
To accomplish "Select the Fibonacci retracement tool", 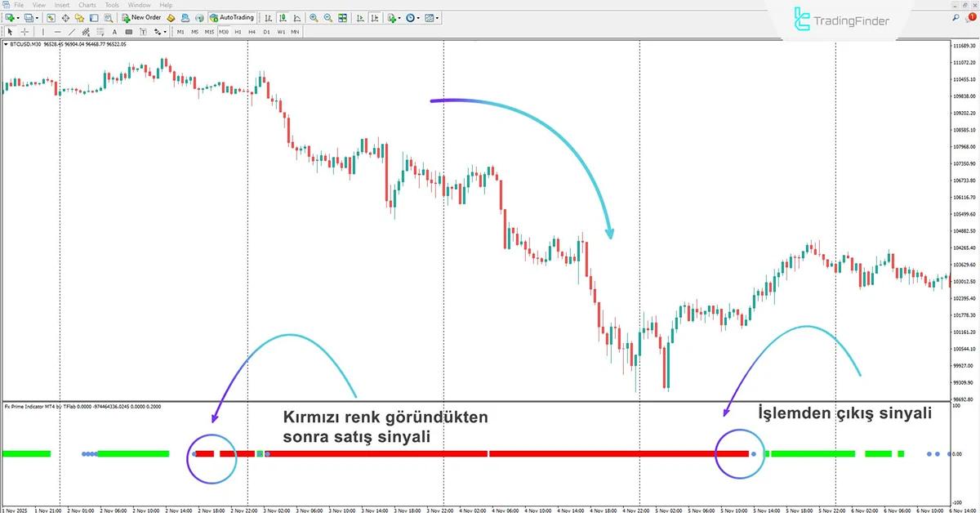I will point(100,31).
